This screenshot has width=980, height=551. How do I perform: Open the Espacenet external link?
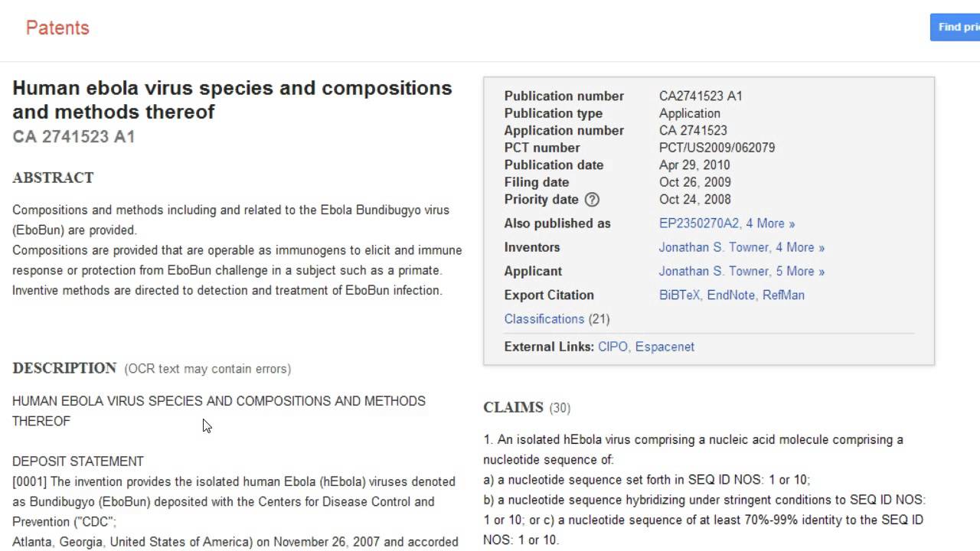pyautogui.click(x=665, y=347)
